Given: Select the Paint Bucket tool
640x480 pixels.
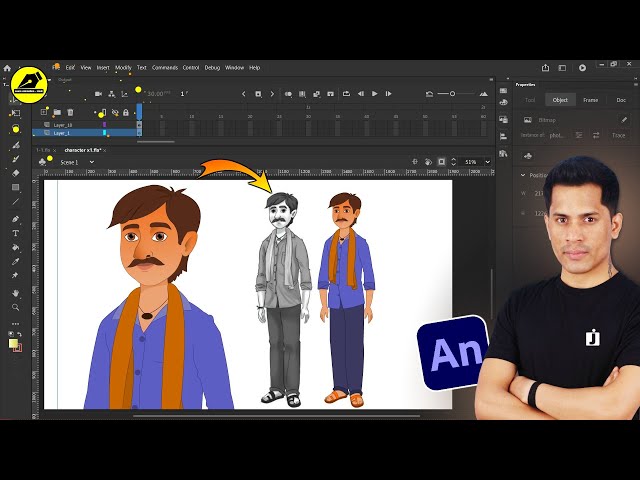Looking at the screenshot, I should point(16,247).
